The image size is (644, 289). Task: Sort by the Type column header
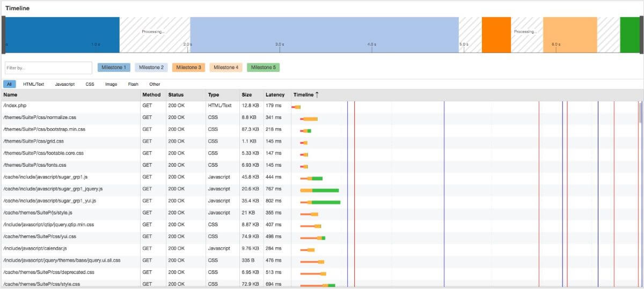(222, 95)
